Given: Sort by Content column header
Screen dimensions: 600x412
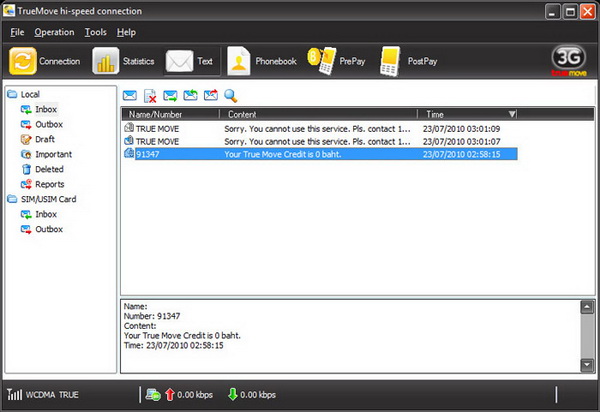Looking at the screenshot, I should pos(318,114).
